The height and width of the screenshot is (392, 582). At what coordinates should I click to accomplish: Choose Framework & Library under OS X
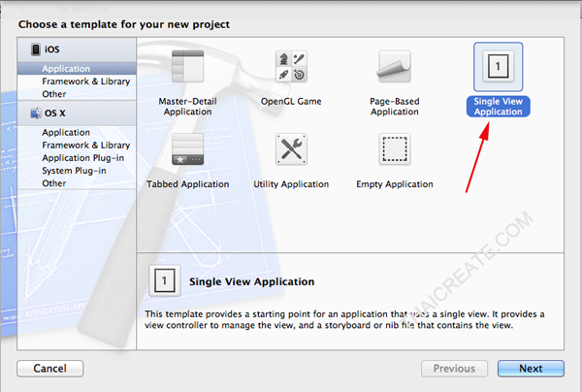click(x=77, y=146)
